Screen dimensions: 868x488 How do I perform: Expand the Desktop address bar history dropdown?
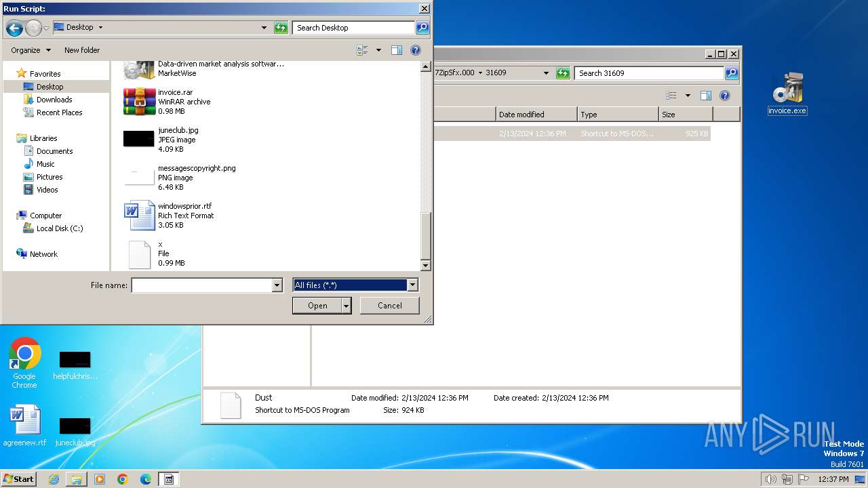coord(264,28)
